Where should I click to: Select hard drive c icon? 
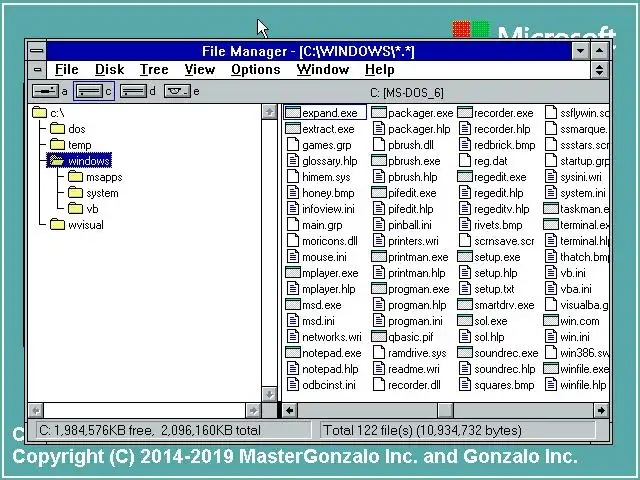(89, 91)
